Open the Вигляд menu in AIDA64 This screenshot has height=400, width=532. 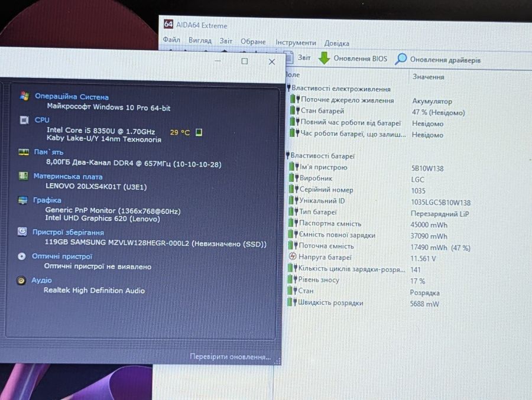click(x=200, y=40)
